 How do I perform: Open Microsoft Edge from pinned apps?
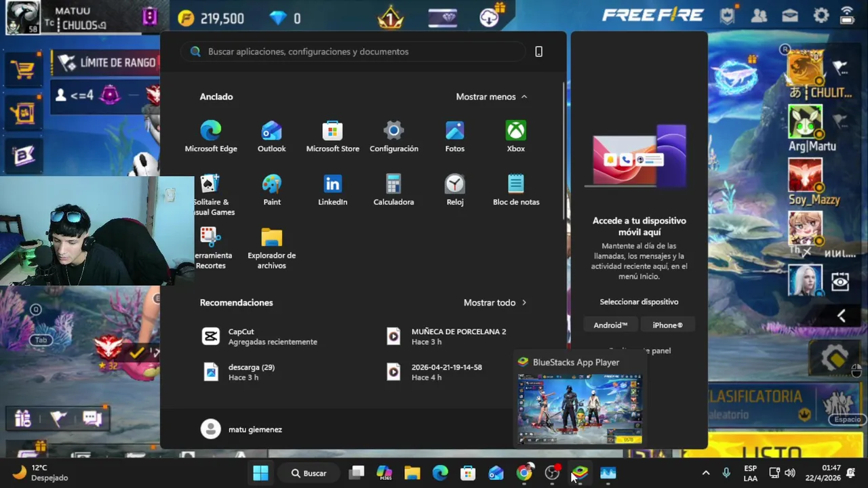pos(210,136)
